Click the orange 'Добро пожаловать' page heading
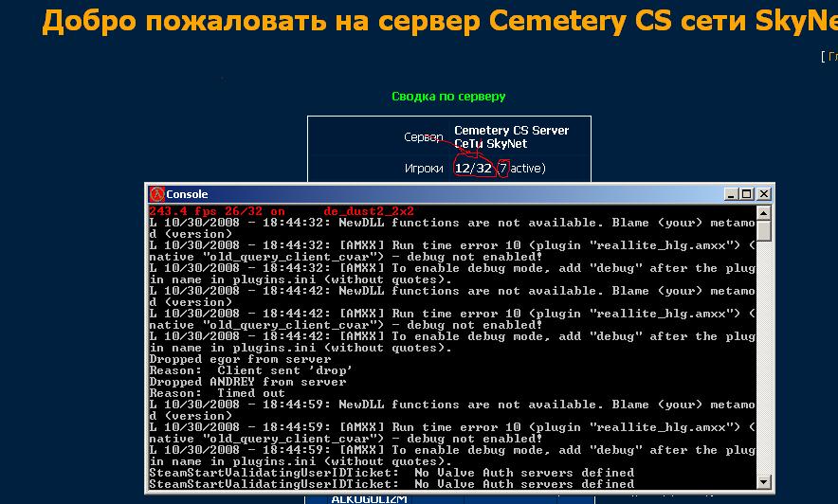Screen dimensions: 838x504 [439, 22]
